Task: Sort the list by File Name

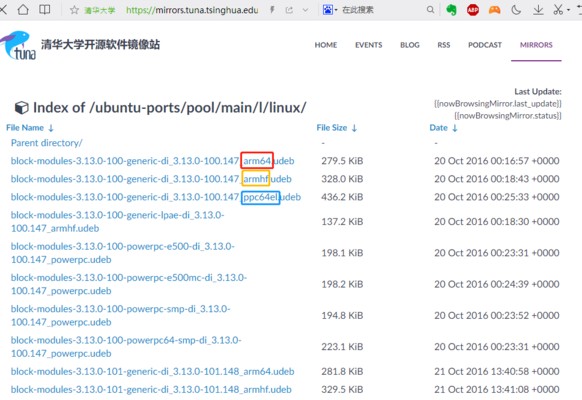Action: (30, 128)
